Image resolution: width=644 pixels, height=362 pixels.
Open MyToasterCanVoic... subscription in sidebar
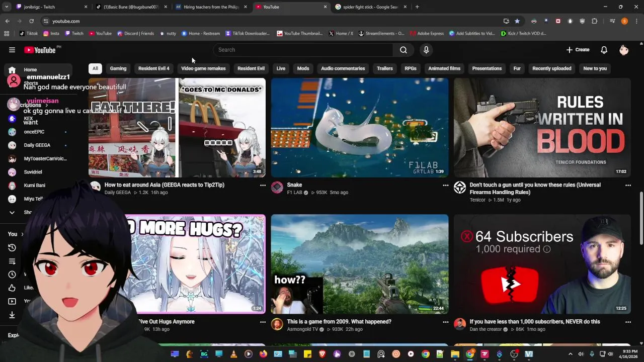(38, 159)
